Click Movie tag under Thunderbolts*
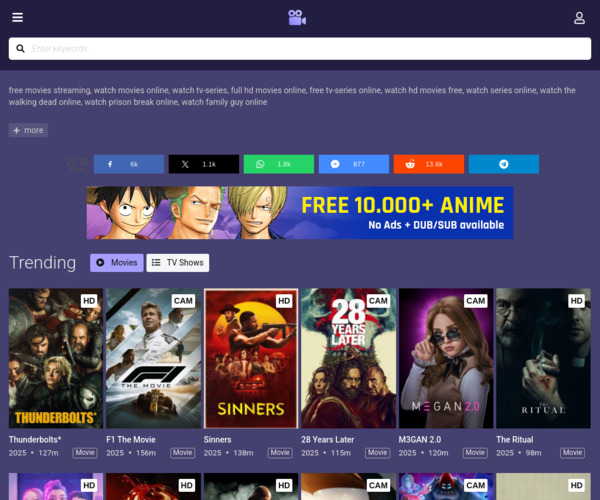The image size is (600, 500). pyautogui.click(x=85, y=453)
